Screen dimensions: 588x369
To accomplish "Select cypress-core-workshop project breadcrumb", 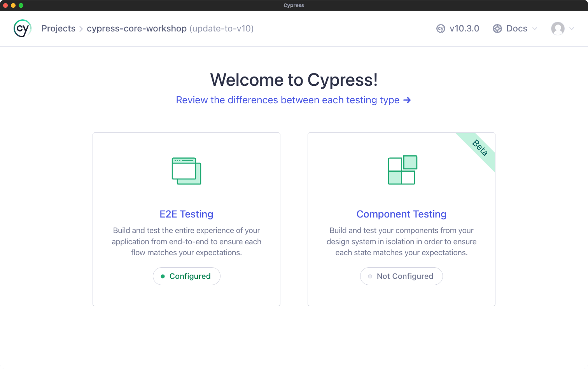I will (x=136, y=28).
